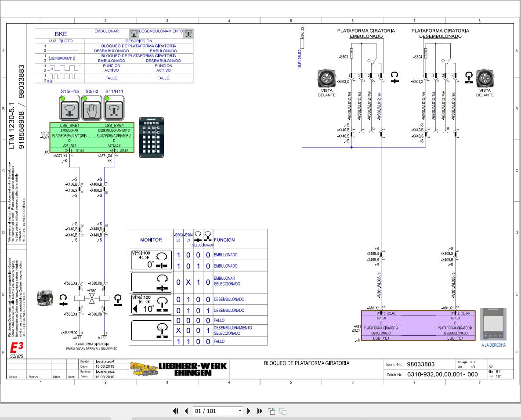Go to the first page
This screenshot has height=420, width=521.
(x=175, y=411)
